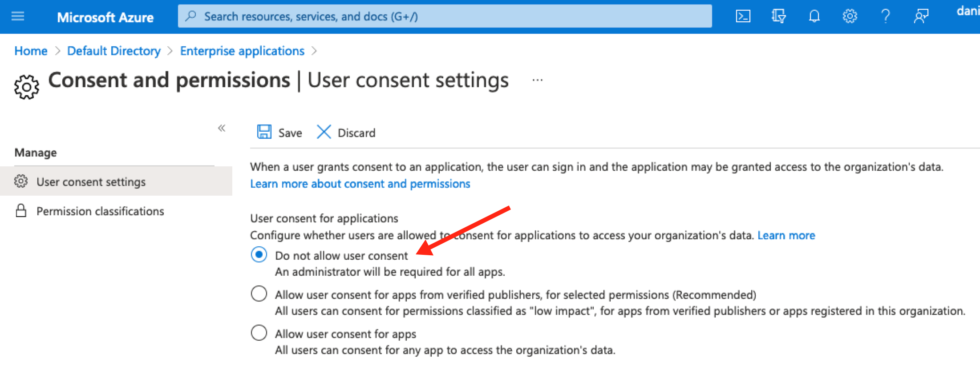Open the notifications bell

[x=814, y=16]
